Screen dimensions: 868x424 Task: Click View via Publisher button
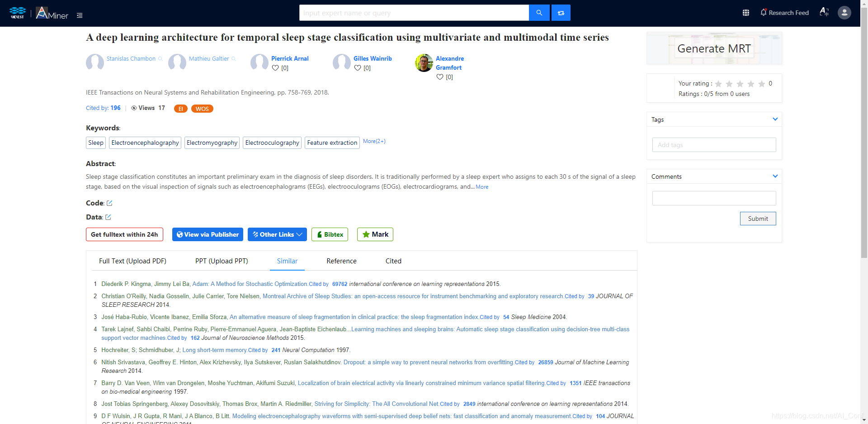pos(208,234)
